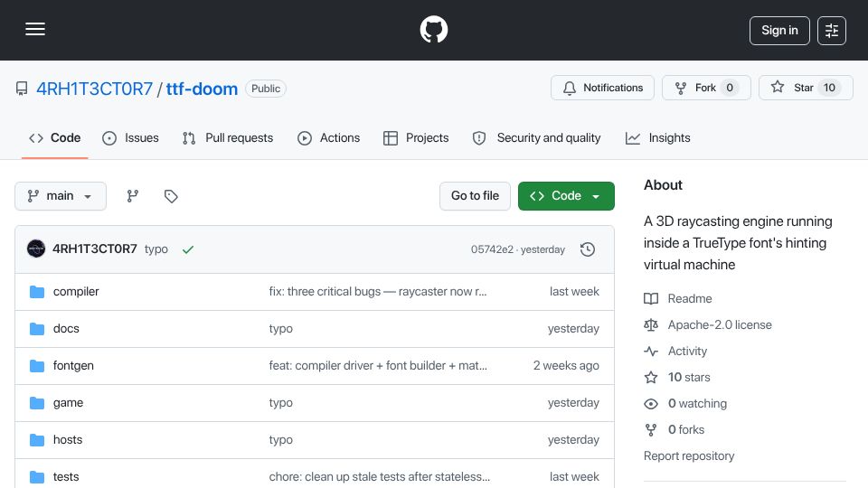Image resolution: width=868 pixels, height=488 pixels.
Task: Open the hamburger navigation menu
Action: 35,29
